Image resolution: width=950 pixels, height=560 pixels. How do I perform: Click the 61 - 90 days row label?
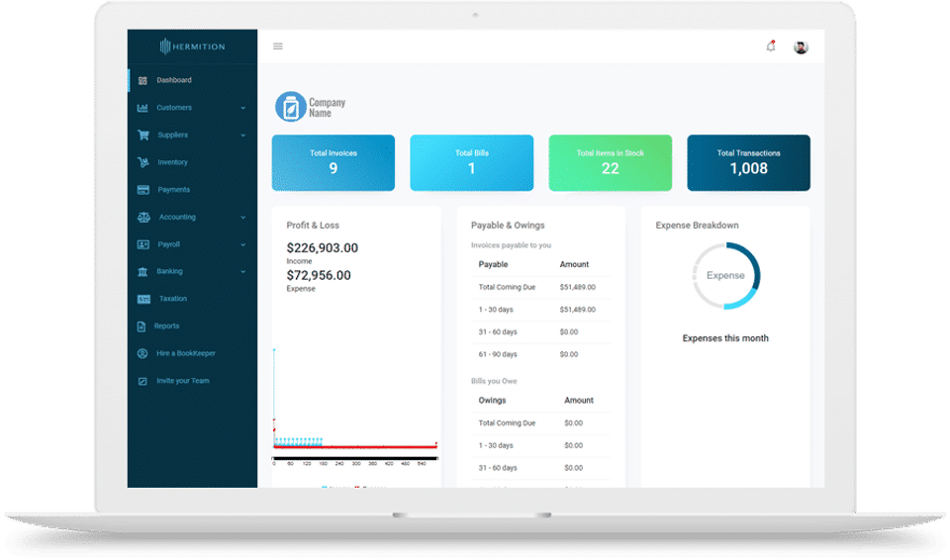click(498, 354)
